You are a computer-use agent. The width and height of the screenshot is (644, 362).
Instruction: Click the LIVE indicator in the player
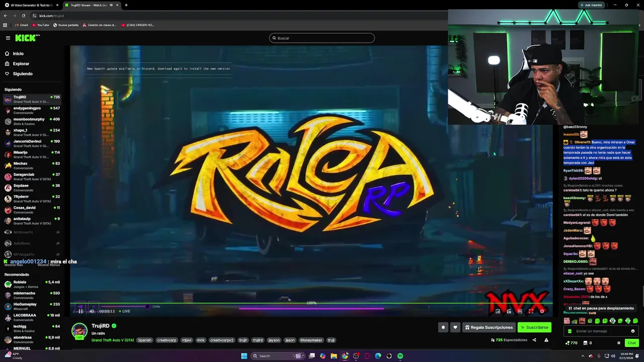(x=124, y=311)
